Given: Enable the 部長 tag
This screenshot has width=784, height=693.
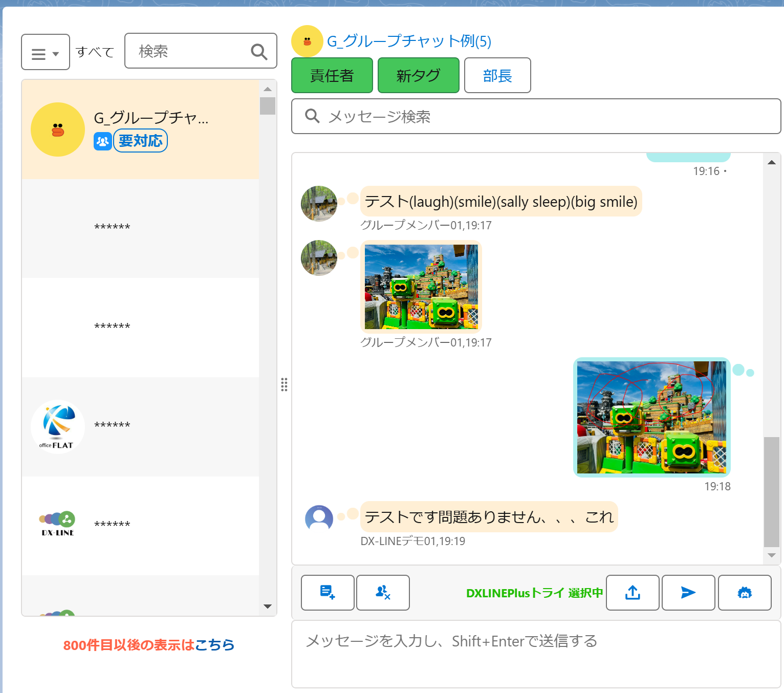Looking at the screenshot, I should click(x=497, y=75).
